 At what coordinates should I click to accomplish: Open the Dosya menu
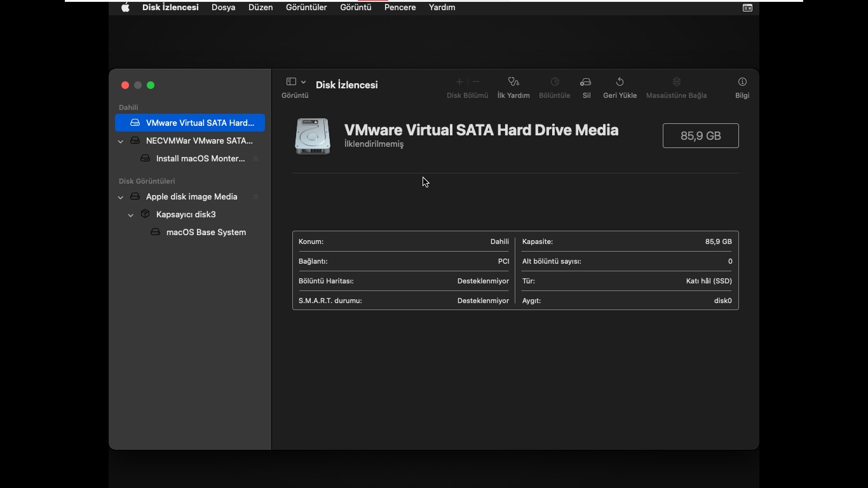click(224, 8)
